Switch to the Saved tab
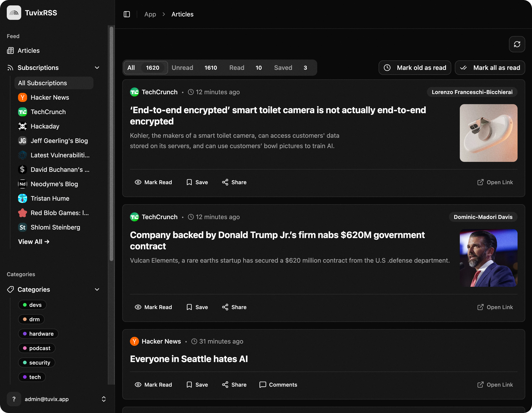The height and width of the screenshot is (413, 532). (x=290, y=68)
